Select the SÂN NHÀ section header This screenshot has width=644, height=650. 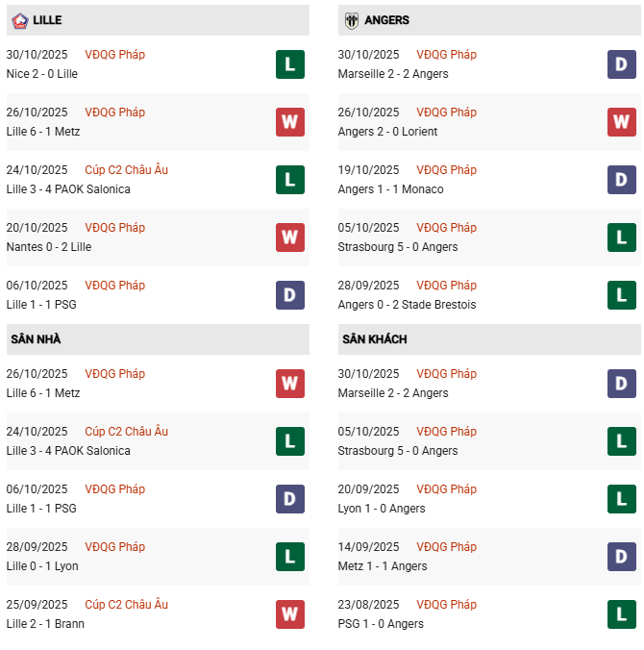[x=36, y=339]
